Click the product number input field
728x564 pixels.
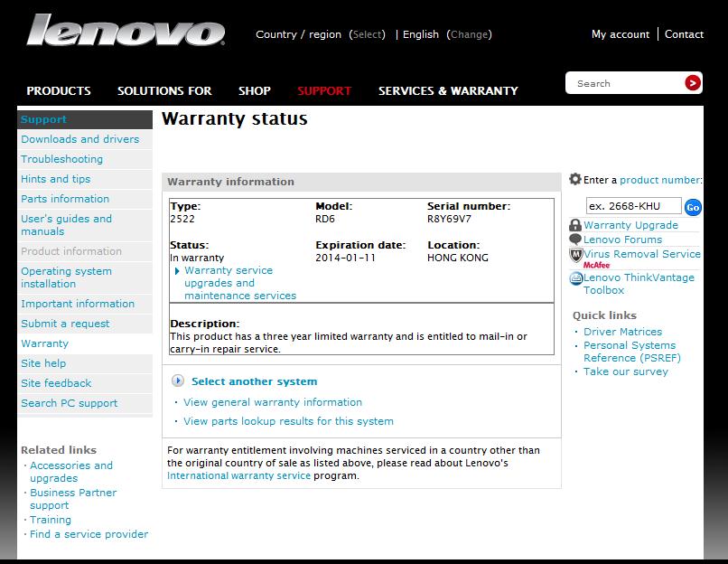pyautogui.click(x=633, y=206)
